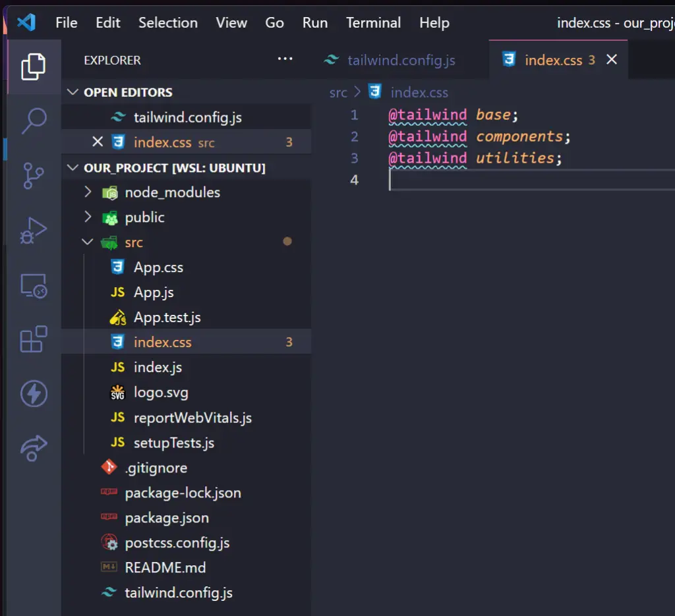Open the Remote Explorer view
The height and width of the screenshot is (616, 675).
[34, 286]
